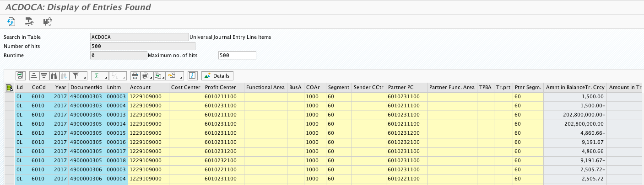644x185 pixels.
Task: Click the select-all rows corner button
Action: click(9, 88)
